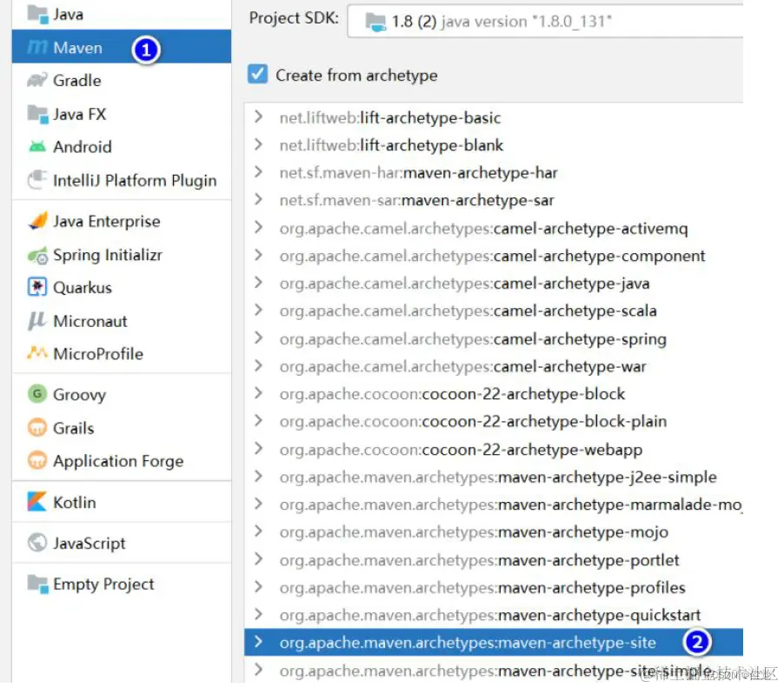The width and height of the screenshot is (784, 688).
Task: Select camel-archetype-scala archetype
Action: pyautogui.click(x=494, y=311)
